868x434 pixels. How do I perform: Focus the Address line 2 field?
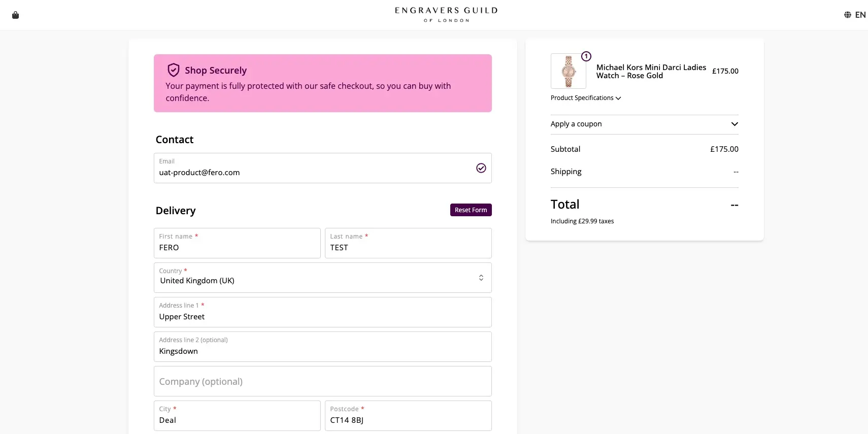[x=322, y=347]
